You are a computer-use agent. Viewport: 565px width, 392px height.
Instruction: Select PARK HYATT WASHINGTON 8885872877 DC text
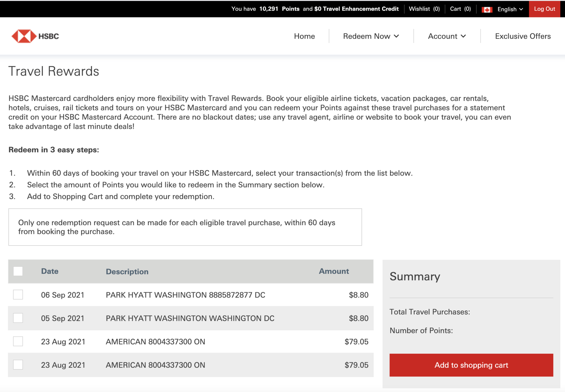pos(185,295)
